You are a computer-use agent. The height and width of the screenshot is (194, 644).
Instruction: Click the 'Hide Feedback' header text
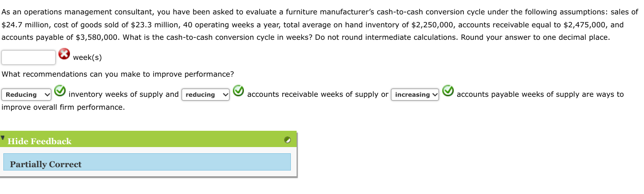pyautogui.click(x=39, y=141)
